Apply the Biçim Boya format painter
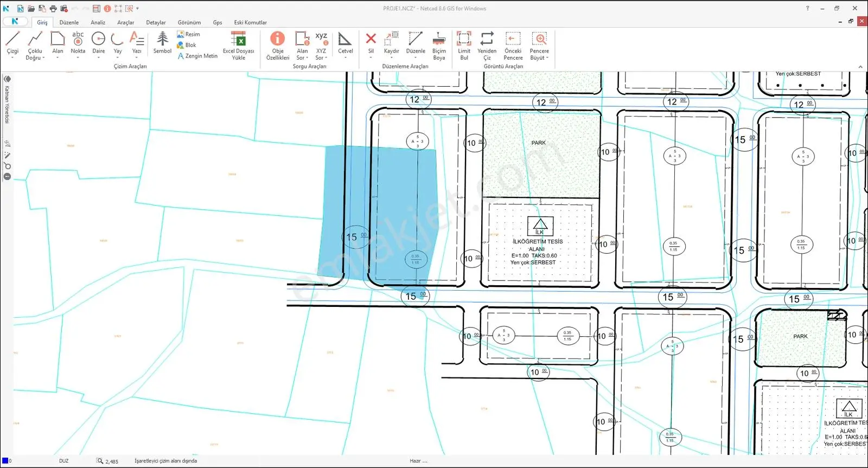868x468 pixels. pos(439,45)
